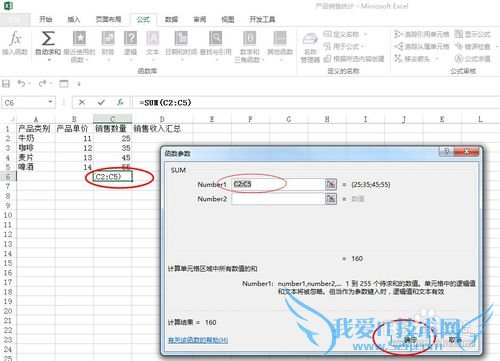500x361 pixels.
Task: Click the Redo arrow icon
Action: (42, 83)
